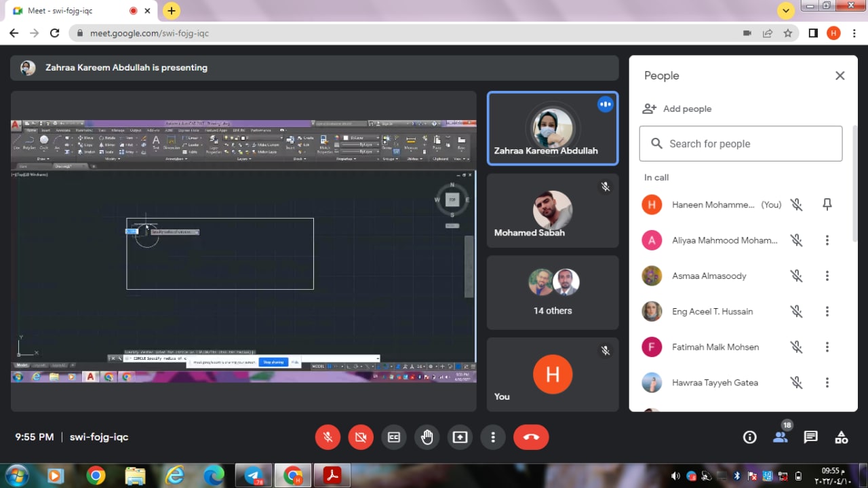Pin Haneen Mohammed to the screen

click(x=827, y=204)
